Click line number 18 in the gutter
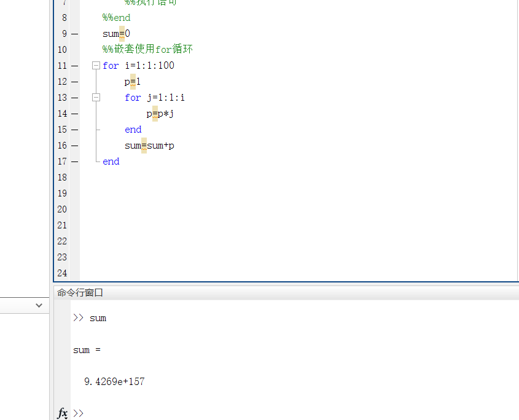Viewport: 519px width, 420px height. pyautogui.click(x=62, y=177)
